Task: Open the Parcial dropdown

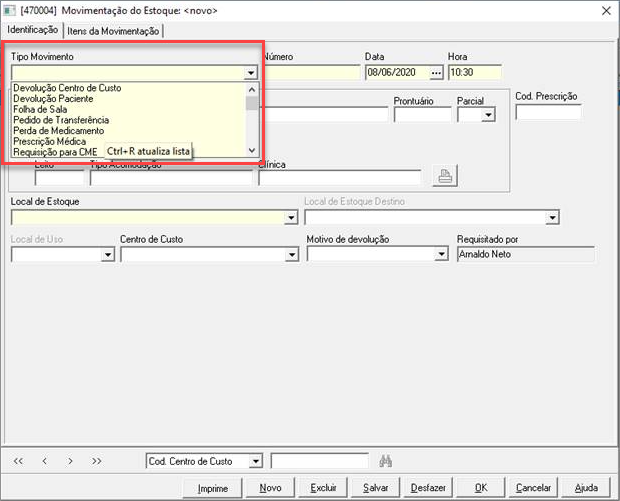Action: pos(489,115)
